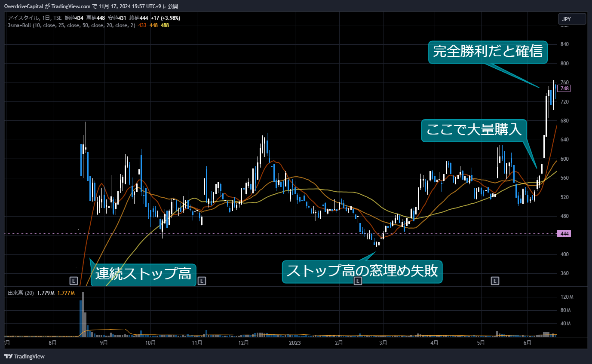The width and height of the screenshot is (592, 364).
Task: Open the JPY currency selector
Action: [572, 19]
